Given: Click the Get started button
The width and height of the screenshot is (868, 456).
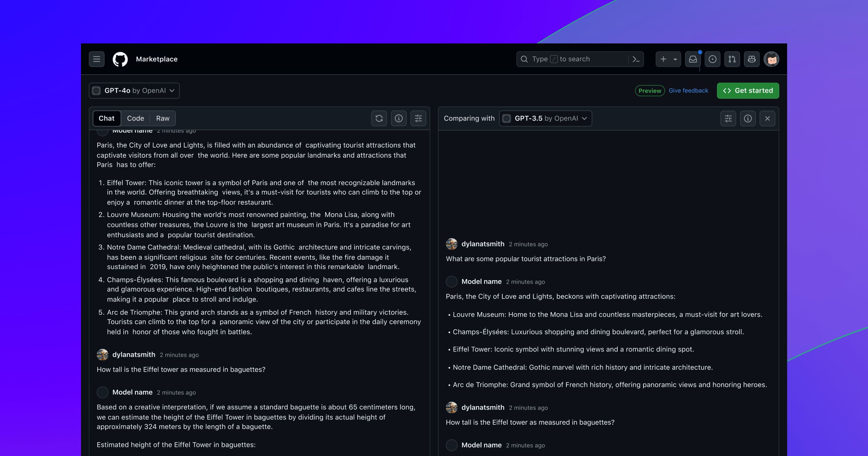Looking at the screenshot, I should coord(748,90).
